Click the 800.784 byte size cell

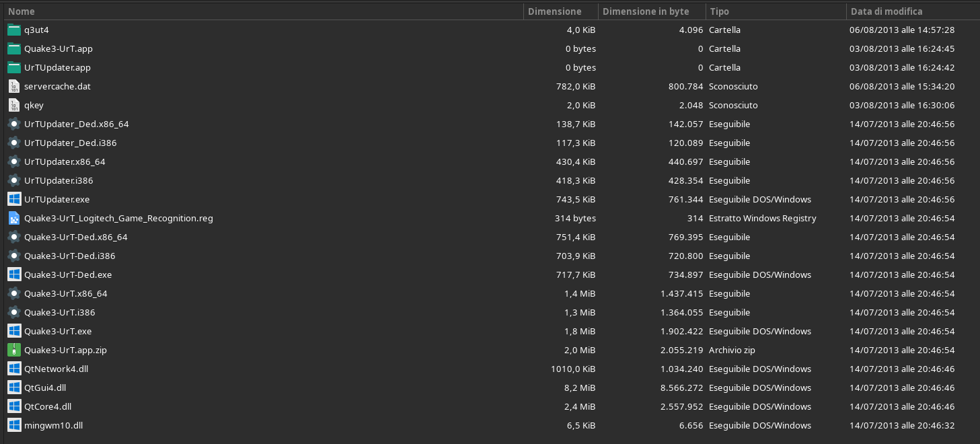click(686, 86)
